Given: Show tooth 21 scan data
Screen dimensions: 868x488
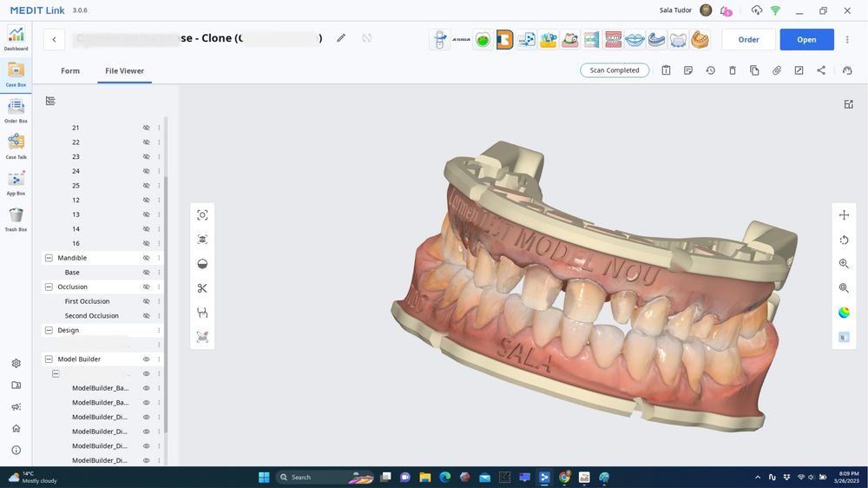Looking at the screenshot, I should (146, 128).
